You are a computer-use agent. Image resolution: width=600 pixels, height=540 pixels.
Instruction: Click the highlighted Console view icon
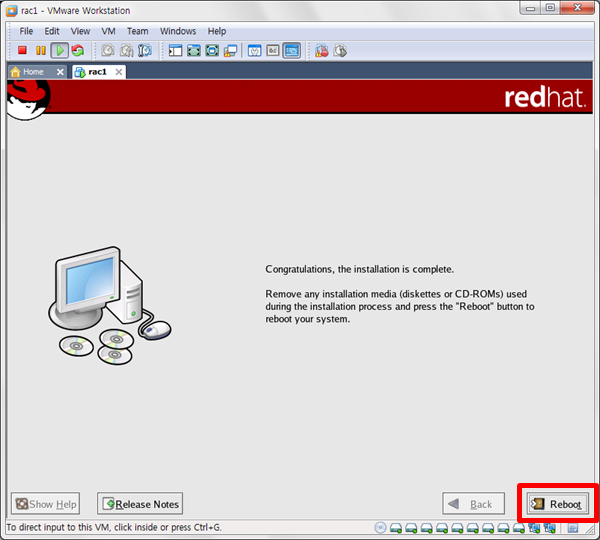click(x=292, y=50)
